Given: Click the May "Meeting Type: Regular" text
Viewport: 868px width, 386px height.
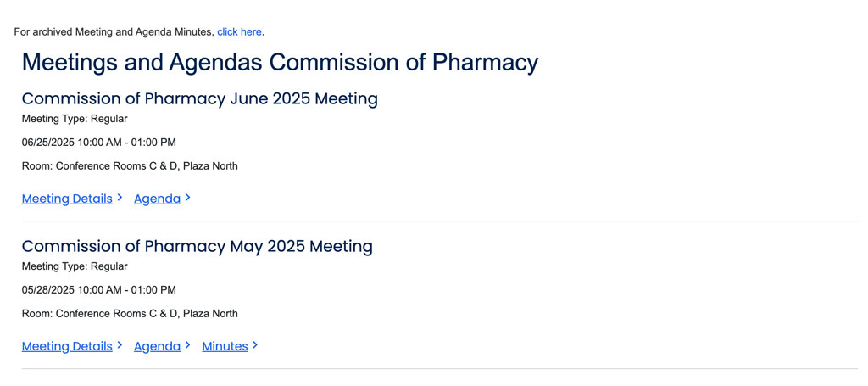Looking at the screenshot, I should 75,266.
